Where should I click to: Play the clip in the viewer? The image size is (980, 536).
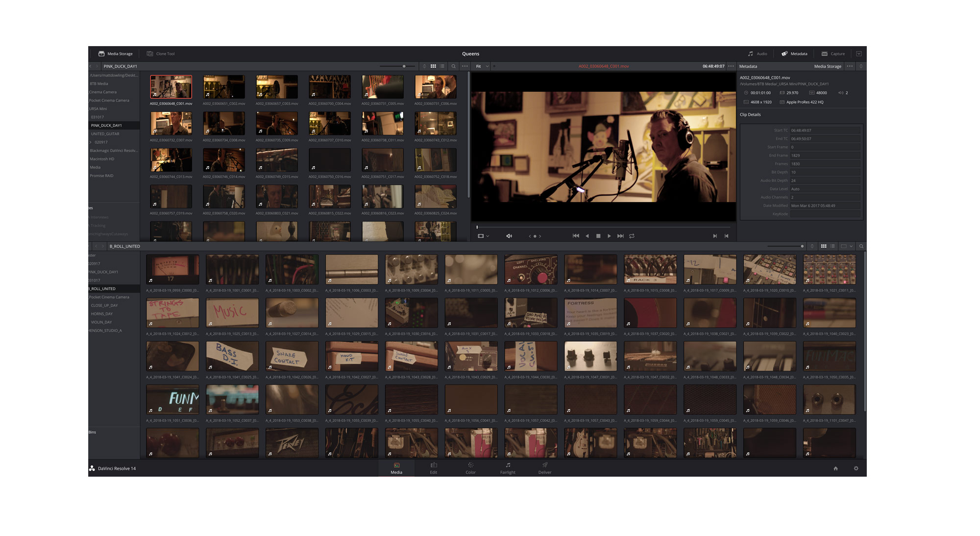click(x=609, y=236)
